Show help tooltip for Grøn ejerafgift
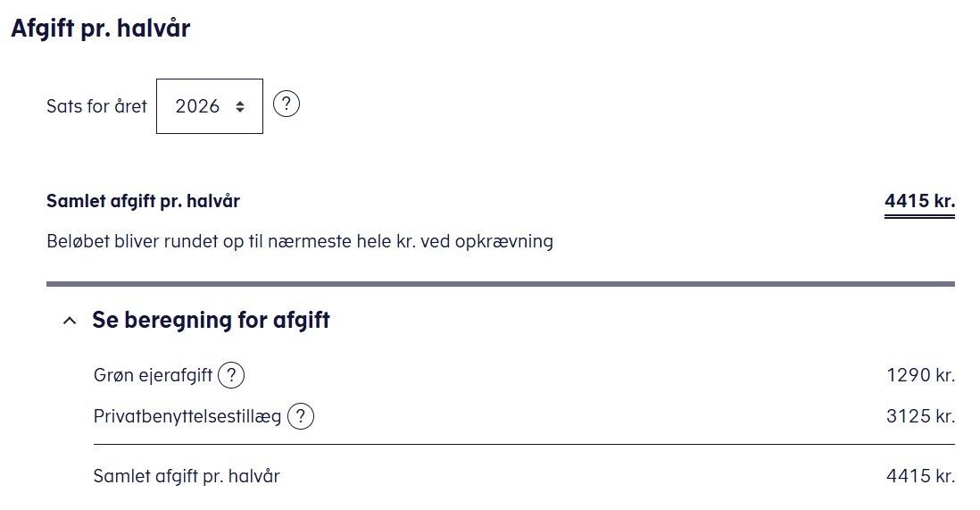This screenshot has height=510, width=980. [231, 375]
